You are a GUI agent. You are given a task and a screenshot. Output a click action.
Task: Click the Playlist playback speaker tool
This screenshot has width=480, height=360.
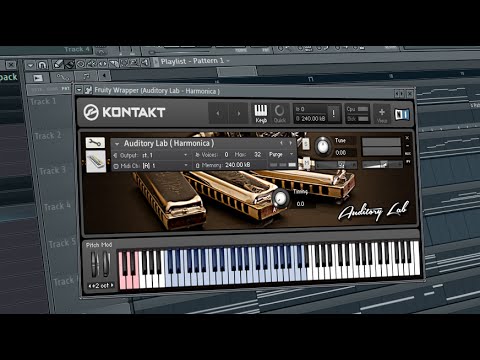[x=145, y=62]
